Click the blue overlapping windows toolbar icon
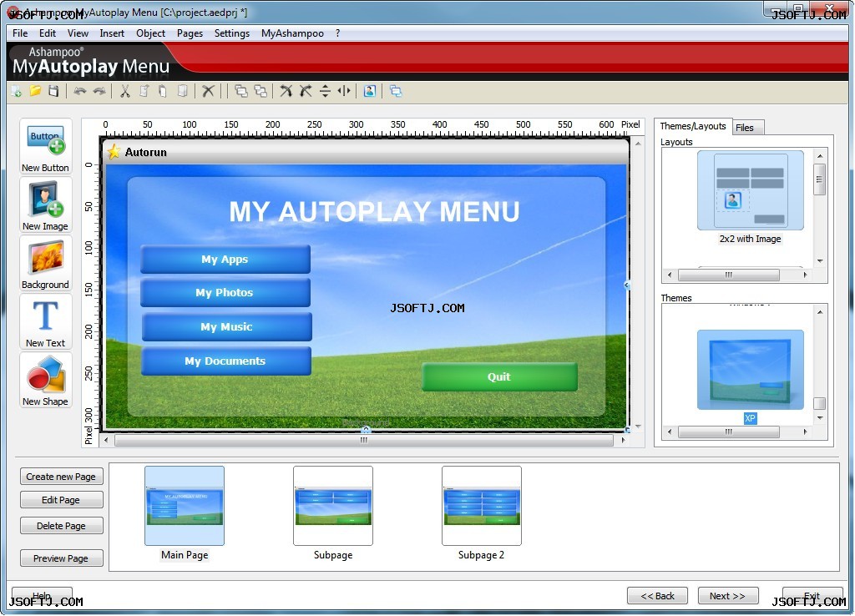This screenshot has height=616, width=855. [396, 91]
